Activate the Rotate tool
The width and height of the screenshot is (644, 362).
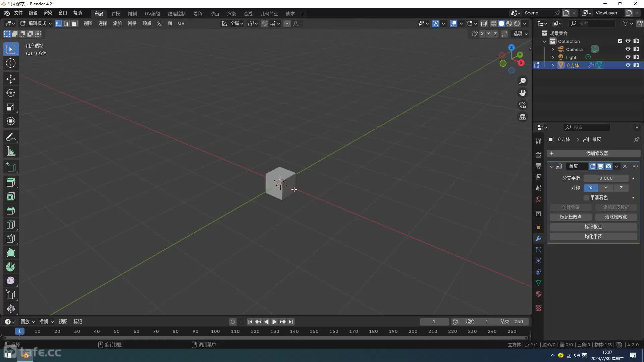click(x=11, y=93)
